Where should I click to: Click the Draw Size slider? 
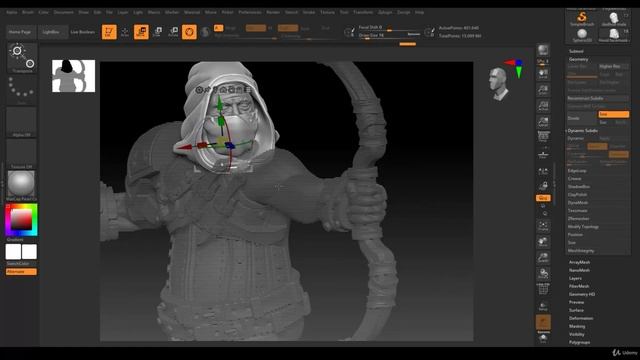point(389,36)
